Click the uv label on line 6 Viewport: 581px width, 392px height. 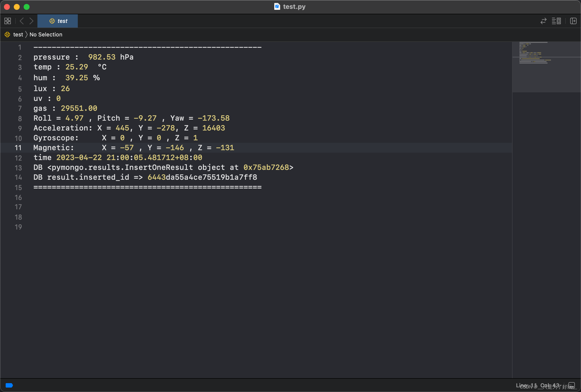tap(38, 98)
